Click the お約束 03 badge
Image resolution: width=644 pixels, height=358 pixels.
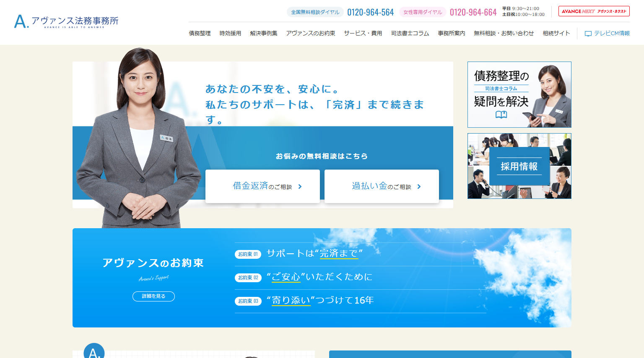[x=248, y=301]
